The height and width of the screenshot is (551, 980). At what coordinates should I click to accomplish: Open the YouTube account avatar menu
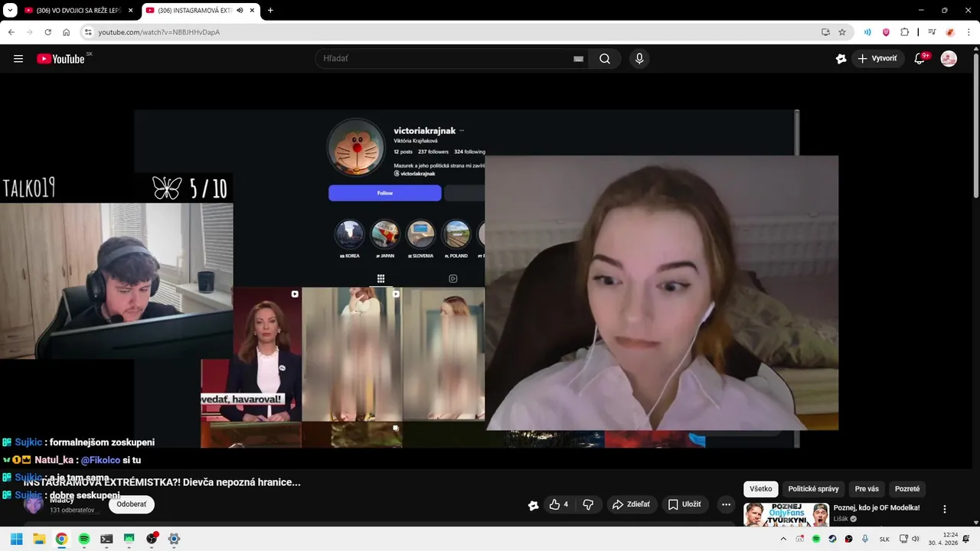tap(949, 59)
